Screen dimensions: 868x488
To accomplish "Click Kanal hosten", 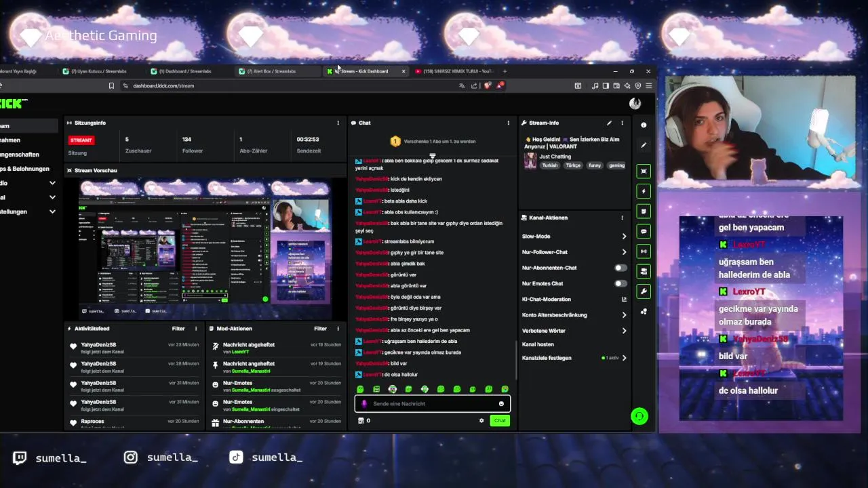I will click(538, 345).
